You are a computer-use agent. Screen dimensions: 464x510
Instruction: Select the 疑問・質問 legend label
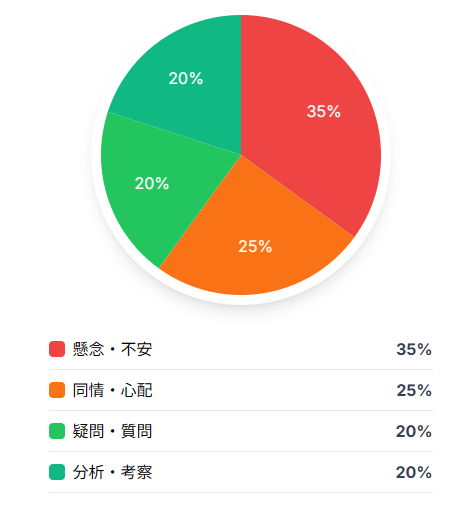[112, 431]
